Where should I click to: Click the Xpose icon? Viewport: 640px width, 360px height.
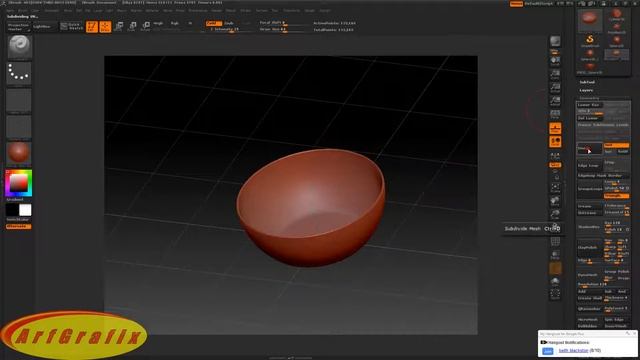[x=555, y=294]
